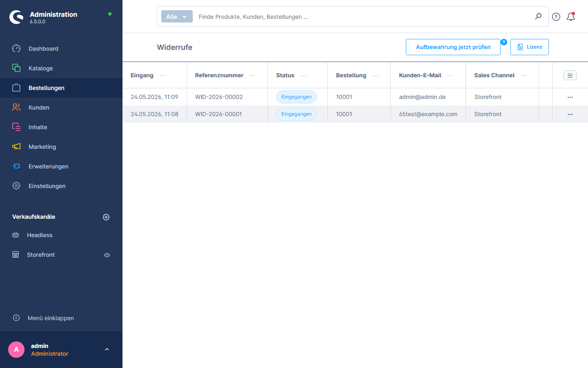Click Menü einklappen
The height and width of the screenshot is (368, 588).
click(x=51, y=318)
